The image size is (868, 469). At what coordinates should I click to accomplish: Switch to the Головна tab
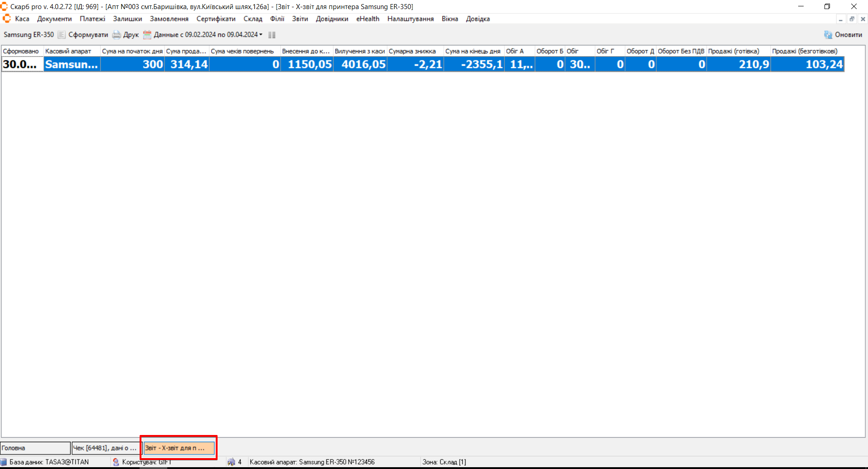coord(35,448)
